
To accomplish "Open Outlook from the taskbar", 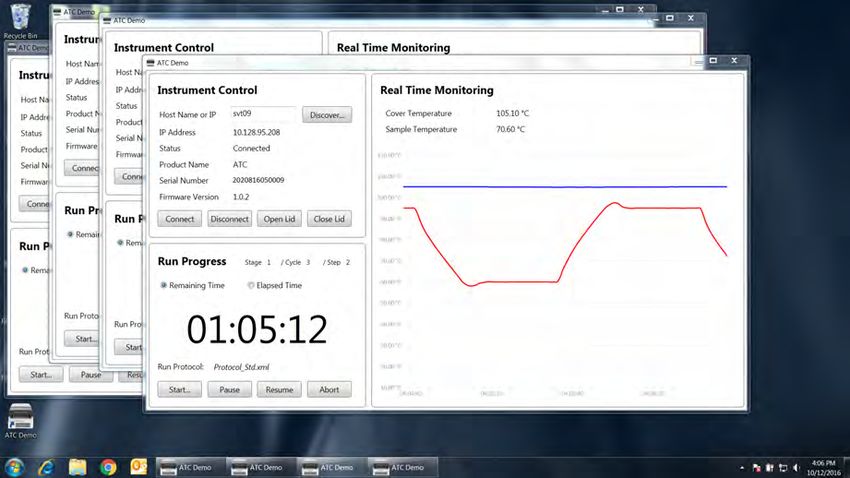I will click(139, 467).
